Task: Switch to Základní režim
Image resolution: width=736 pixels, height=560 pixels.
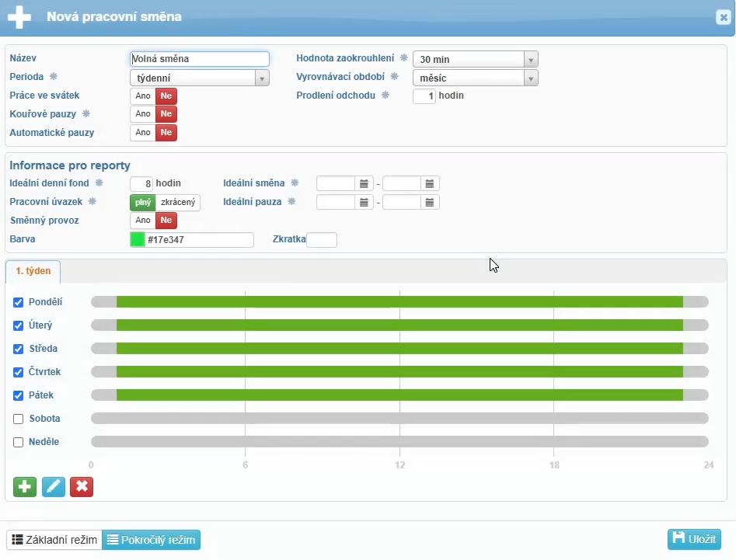Action: tap(54, 540)
